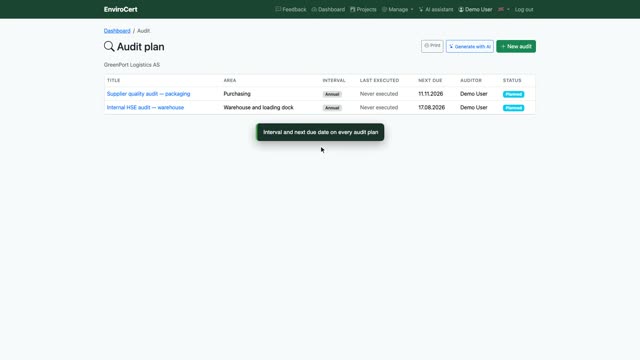Click Demo User auditor in Internal HSE row

(x=474, y=107)
